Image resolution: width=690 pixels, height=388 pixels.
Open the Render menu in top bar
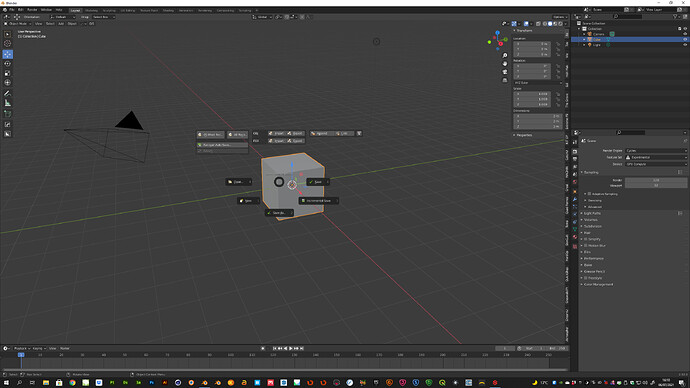click(32, 10)
